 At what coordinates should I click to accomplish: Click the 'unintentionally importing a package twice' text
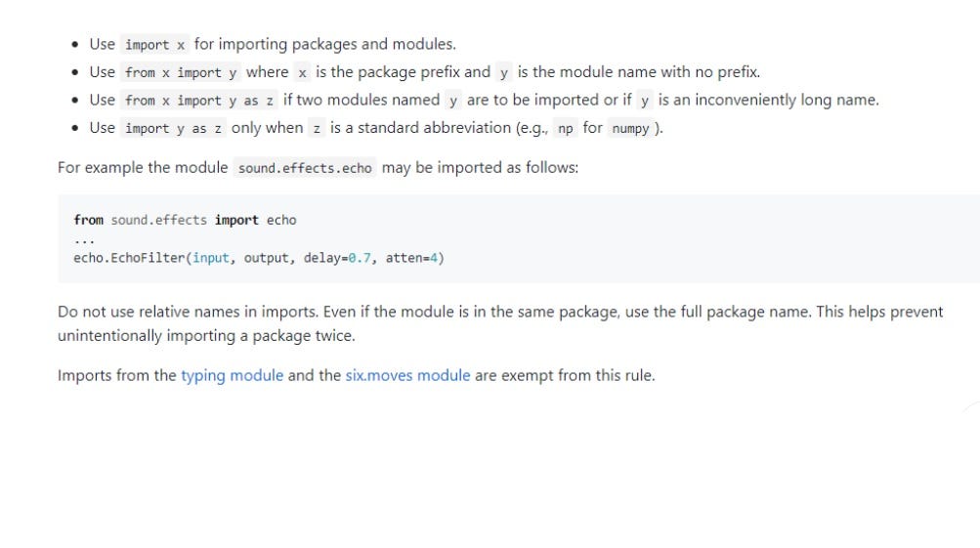point(205,336)
